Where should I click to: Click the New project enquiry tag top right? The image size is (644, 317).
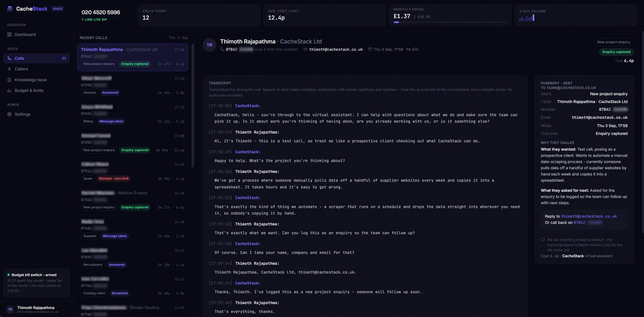[614, 42]
